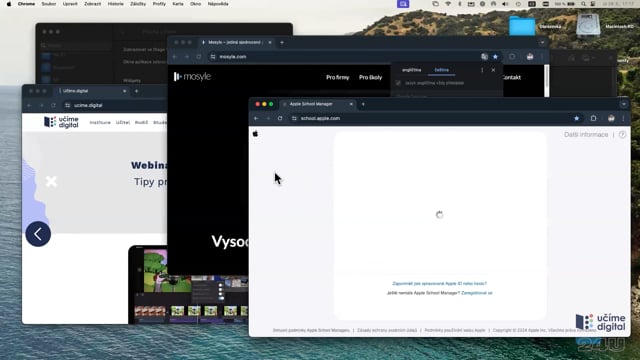
Task: Expand tab search arrow in Apple School Manager window
Action: (624, 104)
